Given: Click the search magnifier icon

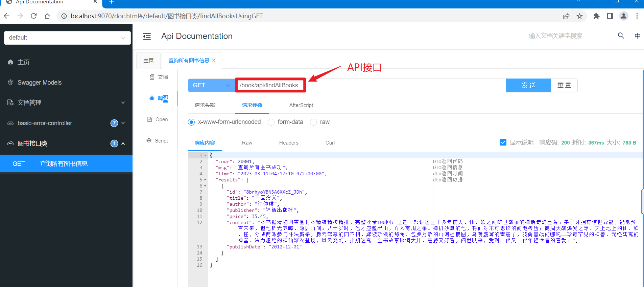Looking at the screenshot, I should (621, 36).
